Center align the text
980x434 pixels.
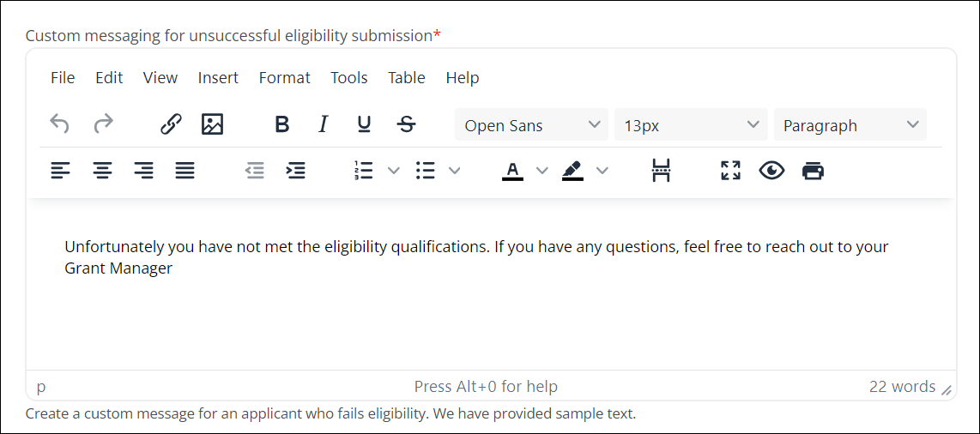[102, 170]
